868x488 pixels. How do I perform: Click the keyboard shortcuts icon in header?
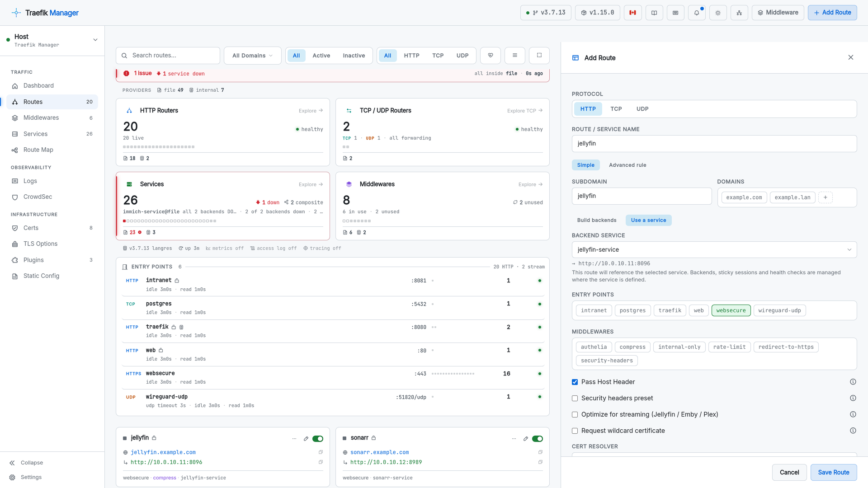coord(675,13)
